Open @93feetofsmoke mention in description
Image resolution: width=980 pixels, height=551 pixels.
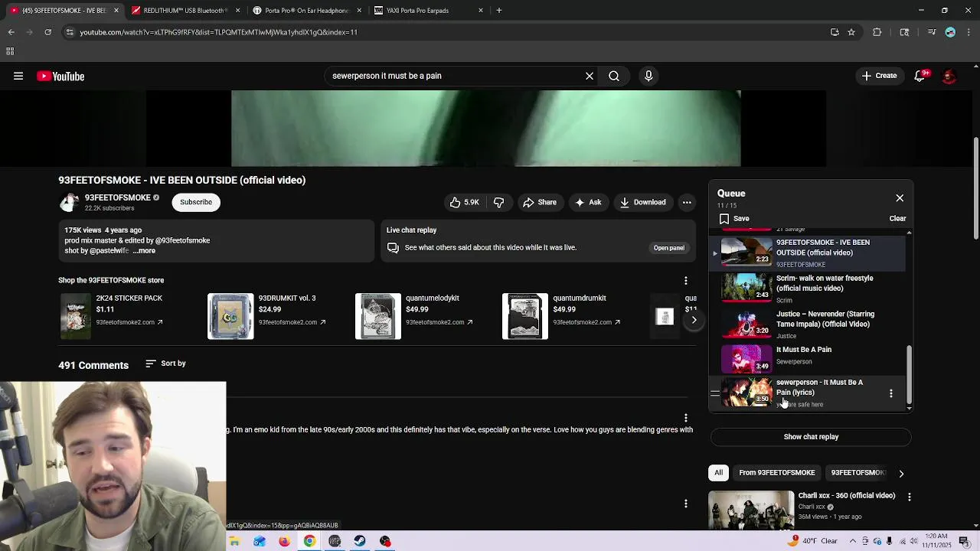pyautogui.click(x=182, y=240)
